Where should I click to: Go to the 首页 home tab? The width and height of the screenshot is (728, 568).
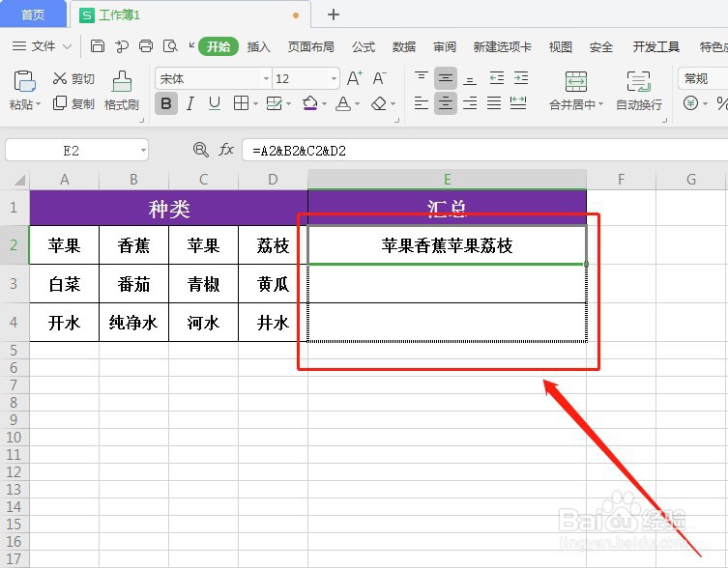click(33, 14)
